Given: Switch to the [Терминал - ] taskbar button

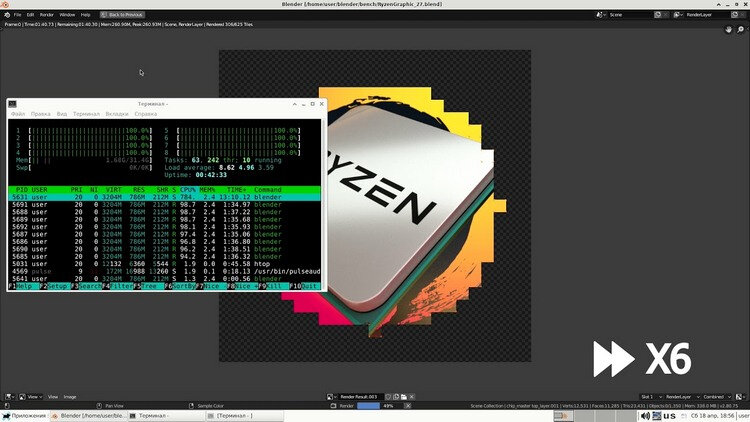Looking at the screenshot, I should coord(245,416).
